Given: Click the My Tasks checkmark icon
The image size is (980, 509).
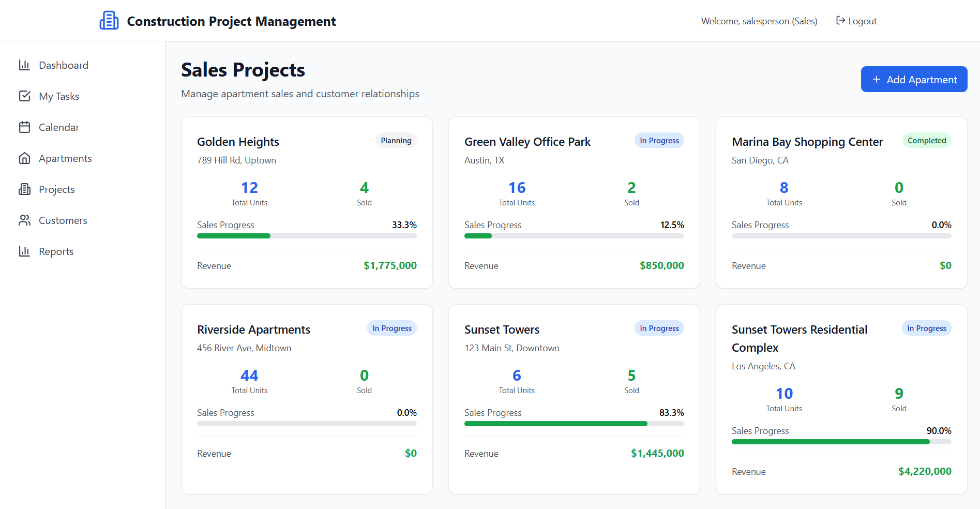Looking at the screenshot, I should tap(24, 96).
